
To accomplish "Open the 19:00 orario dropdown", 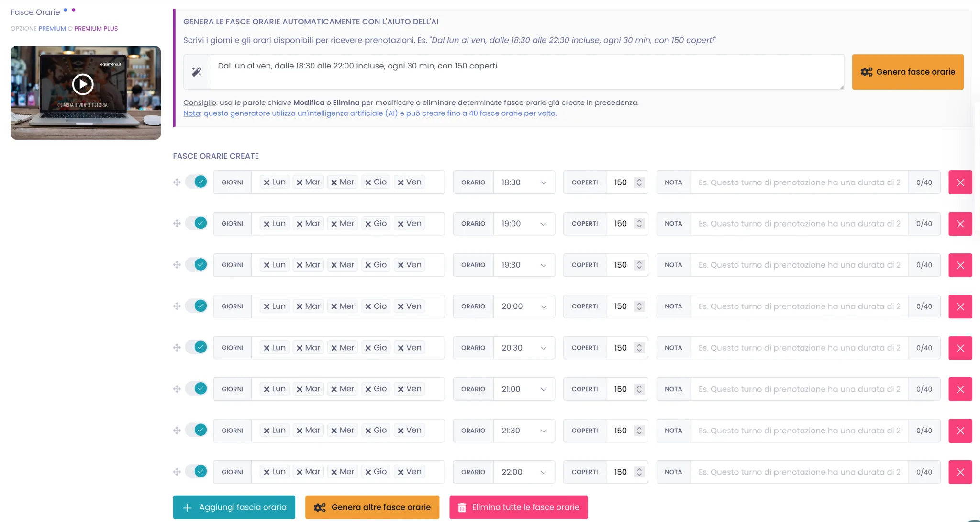I will tap(524, 224).
